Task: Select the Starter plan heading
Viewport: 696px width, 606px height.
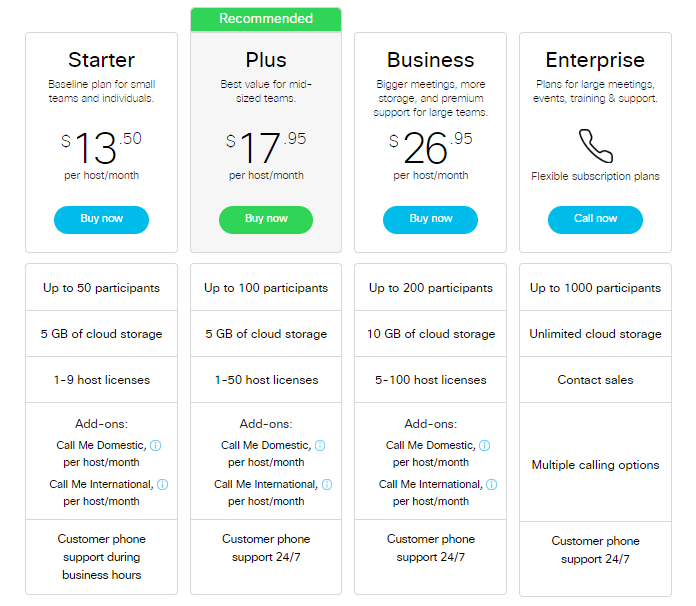Action: (x=102, y=60)
